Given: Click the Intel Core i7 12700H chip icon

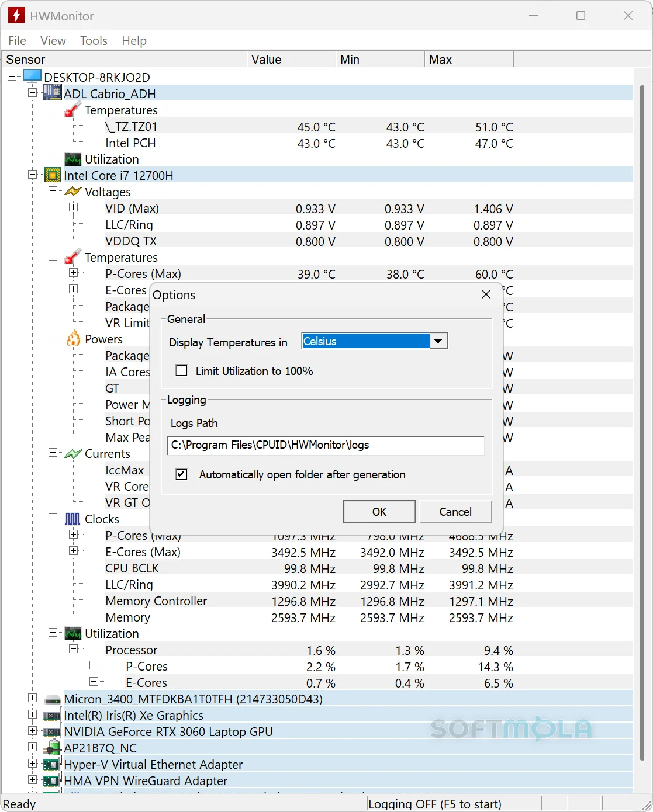Looking at the screenshot, I should pyautogui.click(x=53, y=175).
